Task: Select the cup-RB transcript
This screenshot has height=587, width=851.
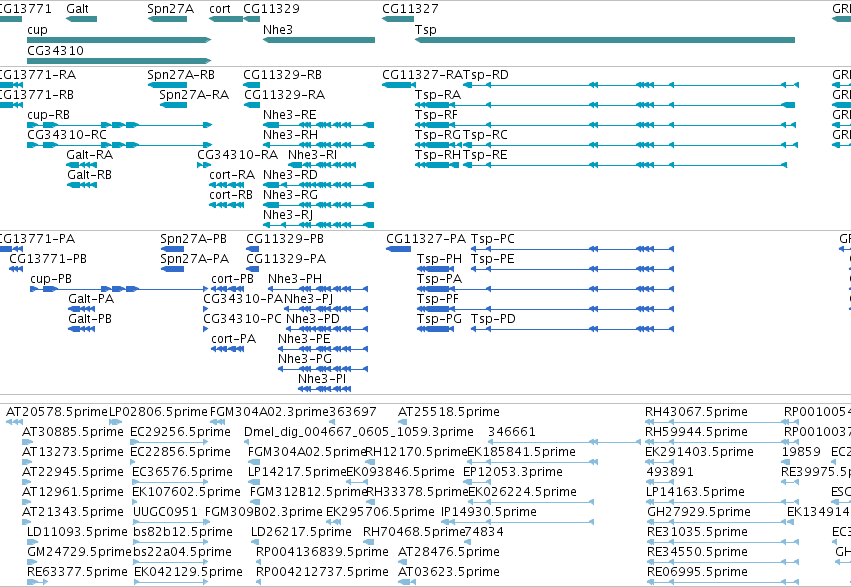Action: pos(119,125)
